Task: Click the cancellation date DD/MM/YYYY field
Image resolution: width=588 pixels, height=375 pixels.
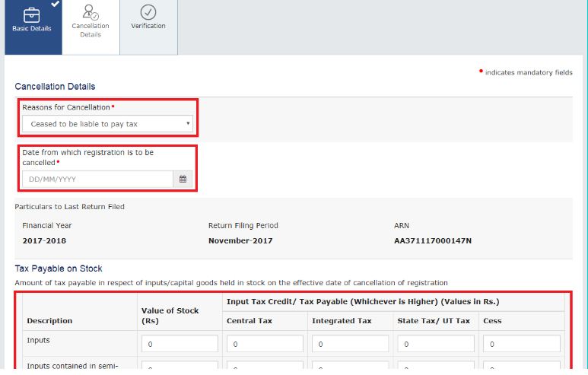Action: pyautogui.click(x=97, y=180)
